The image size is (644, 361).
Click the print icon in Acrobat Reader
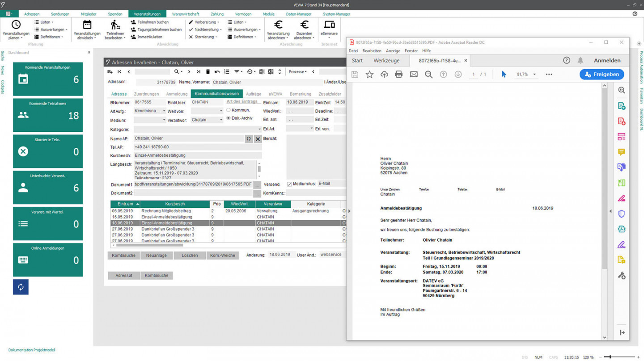(399, 74)
